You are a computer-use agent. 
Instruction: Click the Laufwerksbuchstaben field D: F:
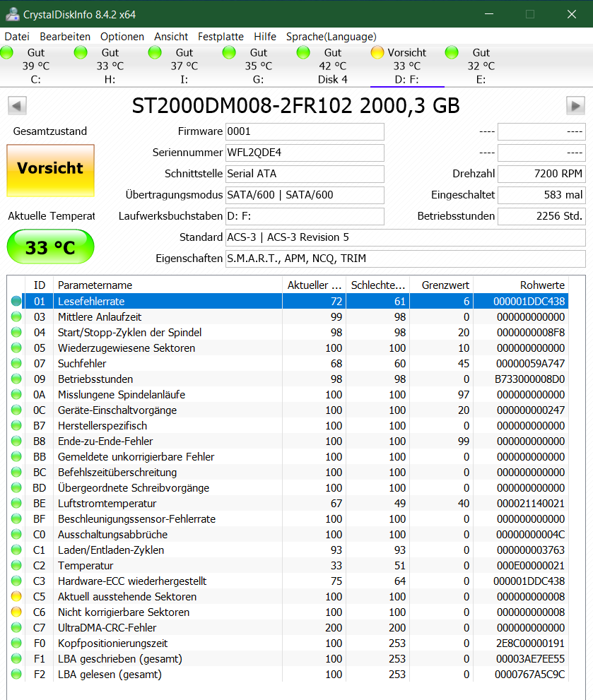305,216
